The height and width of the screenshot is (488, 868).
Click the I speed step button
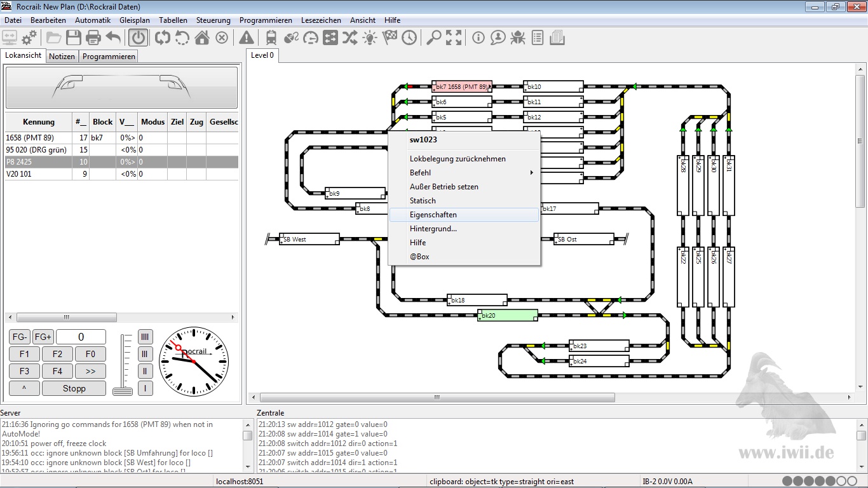pyautogui.click(x=146, y=388)
